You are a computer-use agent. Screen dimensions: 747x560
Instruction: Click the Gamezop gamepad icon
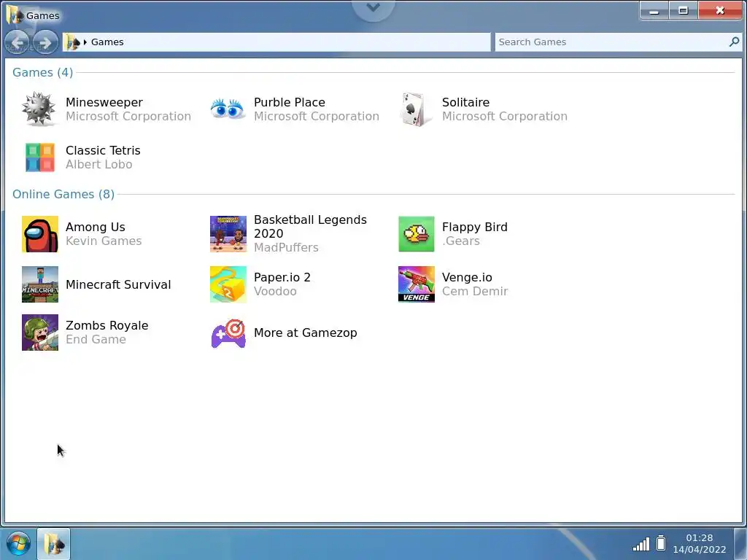click(x=228, y=332)
